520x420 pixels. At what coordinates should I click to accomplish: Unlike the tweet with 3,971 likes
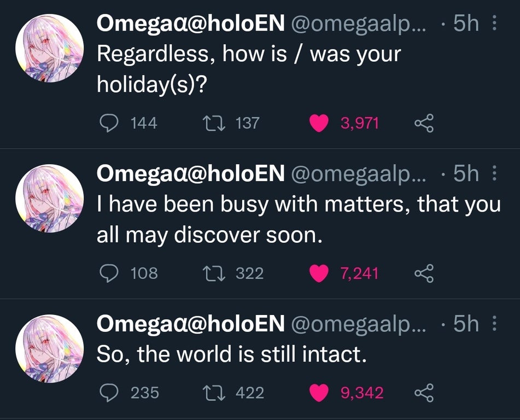[319, 123]
